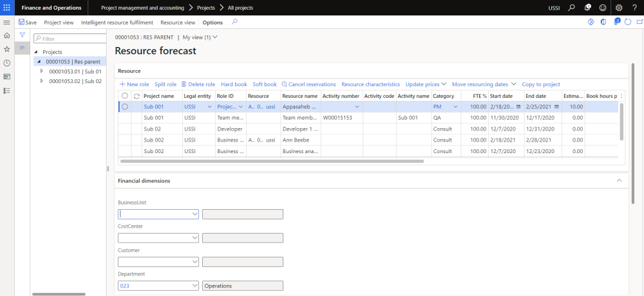The image size is (644, 296).
Task: Click the Settings gear icon
Action: [619, 8]
